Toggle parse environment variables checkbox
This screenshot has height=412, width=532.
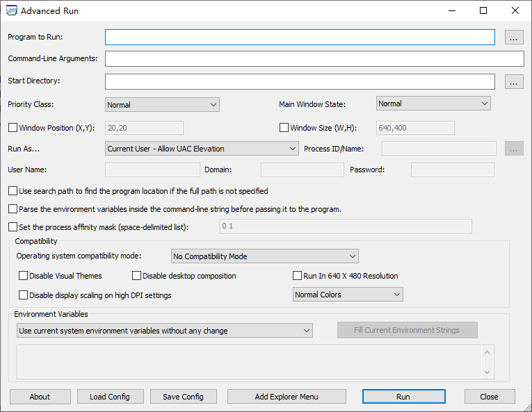pos(13,209)
